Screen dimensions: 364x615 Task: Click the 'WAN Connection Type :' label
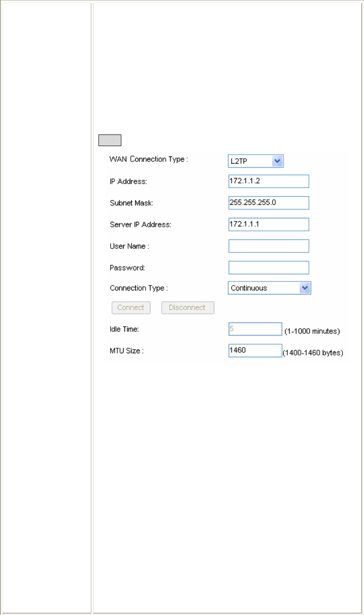click(x=149, y=160)
